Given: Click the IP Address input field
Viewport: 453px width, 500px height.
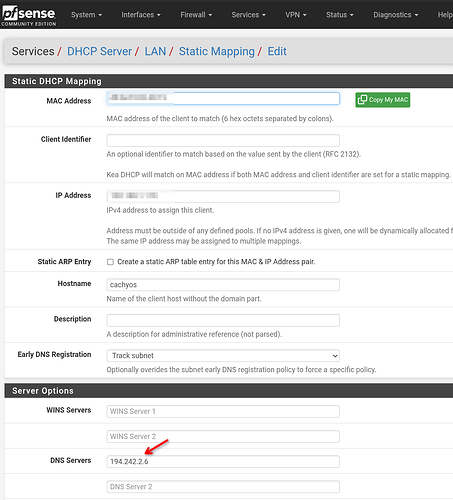Looking at the screenshot, I should pyautogui.click(x=223, y=196).
